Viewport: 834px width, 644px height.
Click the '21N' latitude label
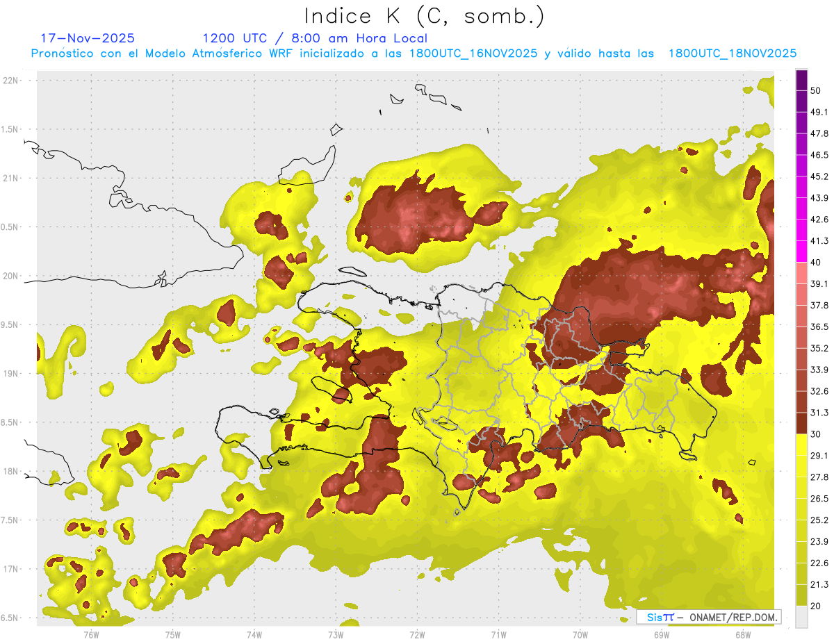10,178
